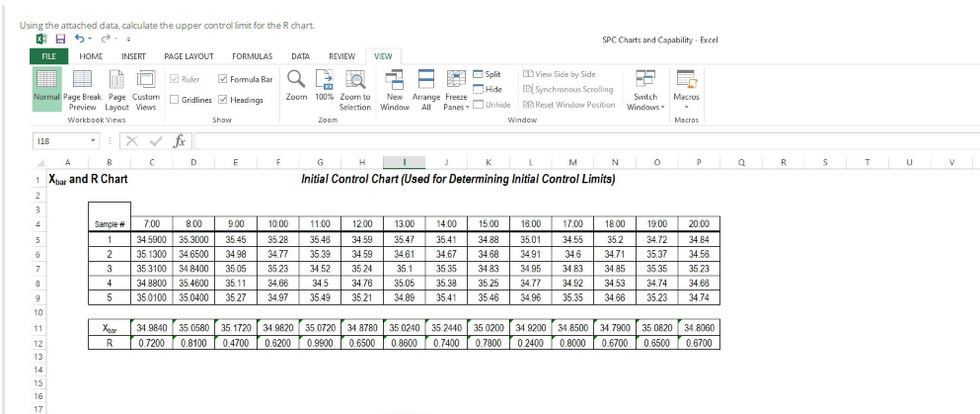980x414 pixels.
Task: Open the FORMULAS tab
Action: point(253,56)
